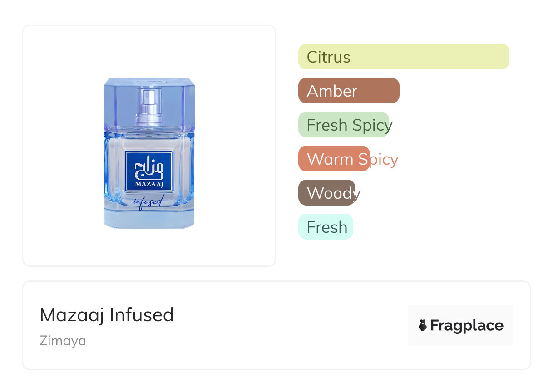Click the Fragplace perfume bottle logo icon
Screen dimensions: 553x392
[x=423, y=325]
